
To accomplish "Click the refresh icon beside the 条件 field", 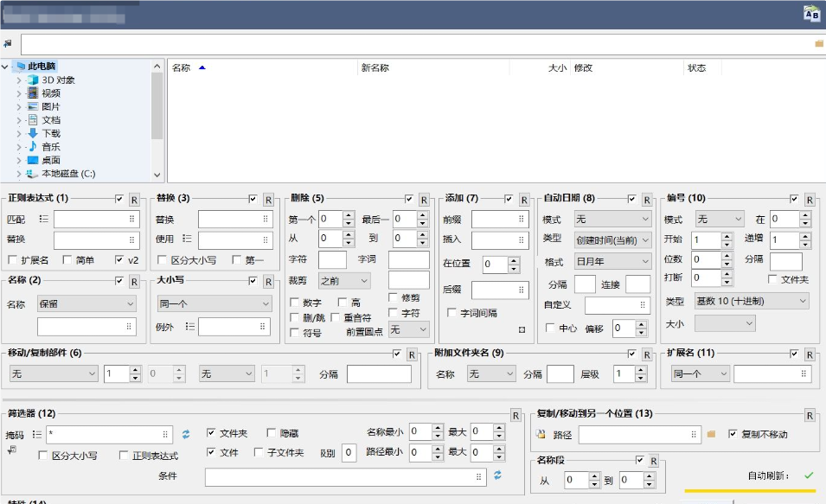I will click(497, 475).
